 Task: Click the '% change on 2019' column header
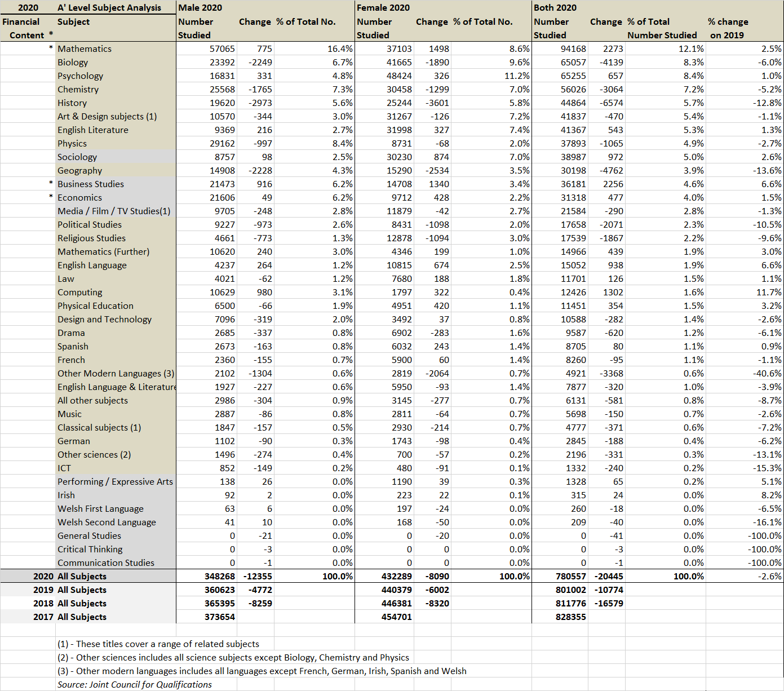728,28
